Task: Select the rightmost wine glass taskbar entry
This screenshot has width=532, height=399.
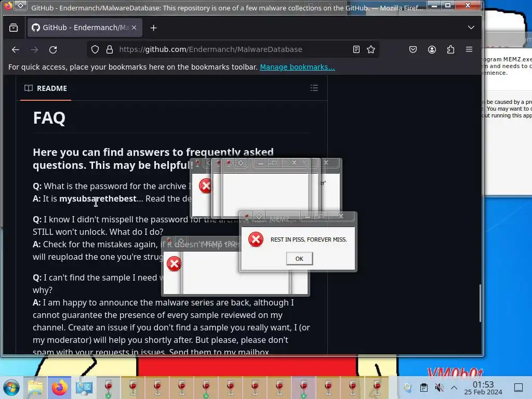Action: point(377,388)
